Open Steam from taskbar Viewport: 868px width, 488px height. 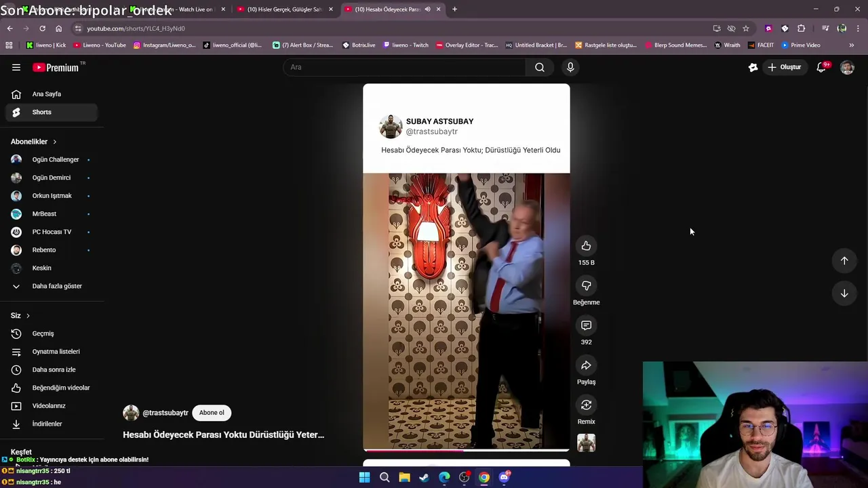coord(425,477)
